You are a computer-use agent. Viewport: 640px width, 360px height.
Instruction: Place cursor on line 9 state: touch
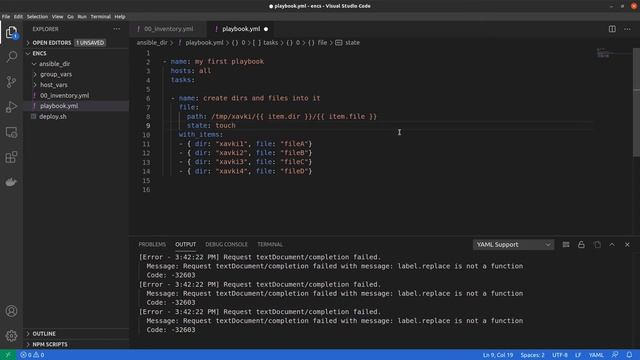(x=211, y=126)
